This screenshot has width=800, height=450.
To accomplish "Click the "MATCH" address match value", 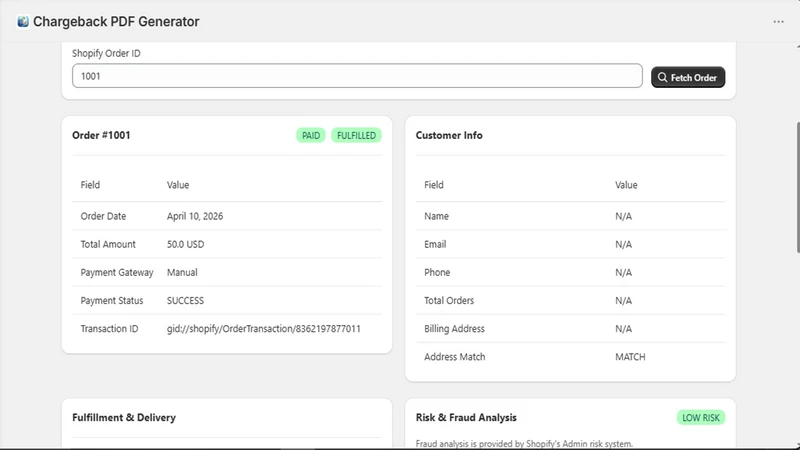I will pos(630,357).
